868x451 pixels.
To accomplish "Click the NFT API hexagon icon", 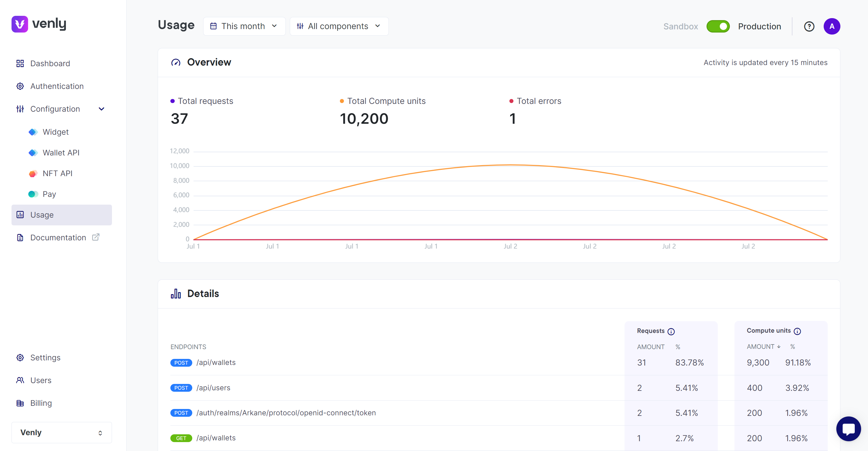I will point(33,174).
